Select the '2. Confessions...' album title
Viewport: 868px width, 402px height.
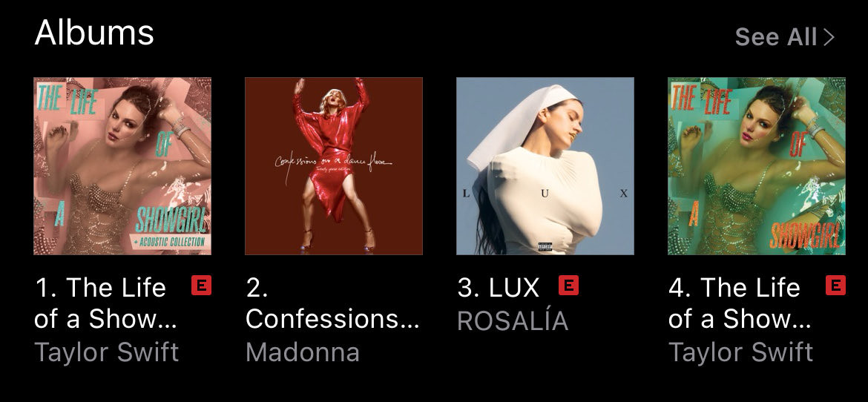click(332, 303)
